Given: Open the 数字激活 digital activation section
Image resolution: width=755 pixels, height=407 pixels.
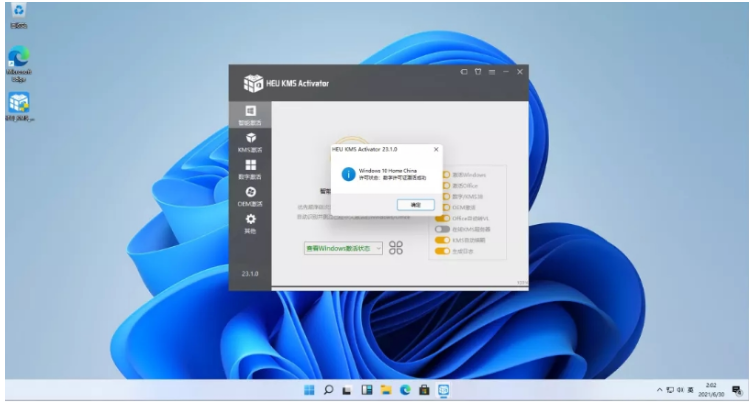Looking at the screenshot, I should pyautogui.click(x=250, y=167).
